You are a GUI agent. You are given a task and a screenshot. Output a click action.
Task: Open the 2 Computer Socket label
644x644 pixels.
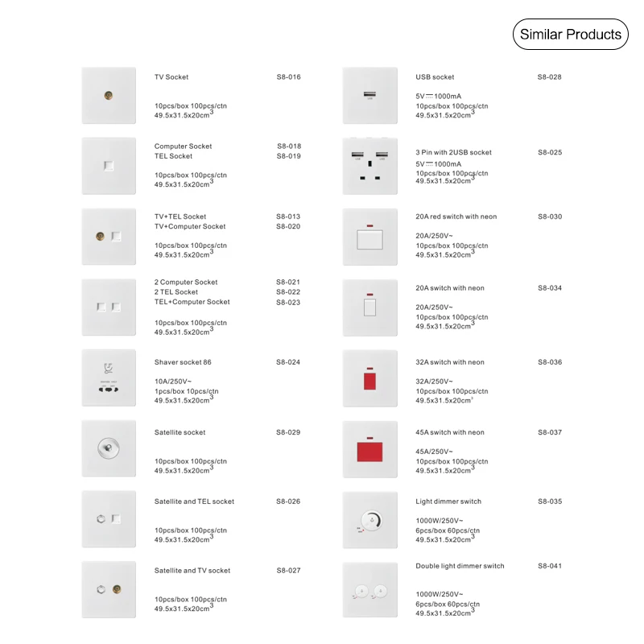[186, 283]
